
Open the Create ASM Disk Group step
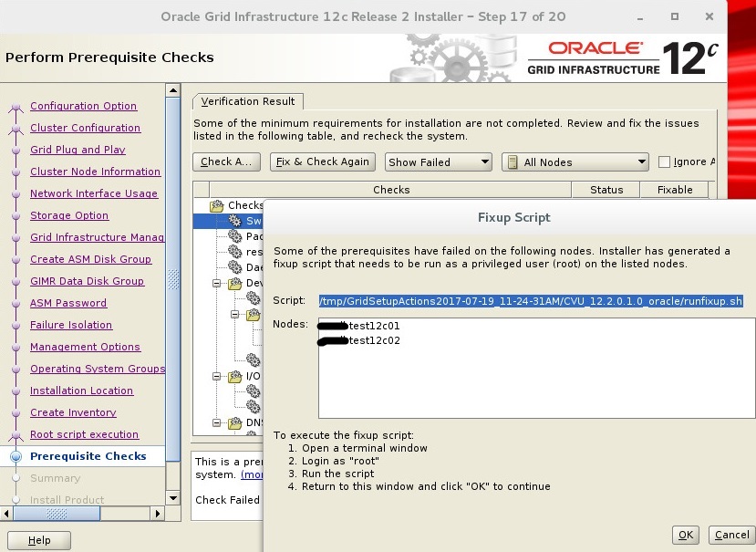click(90, 259)
